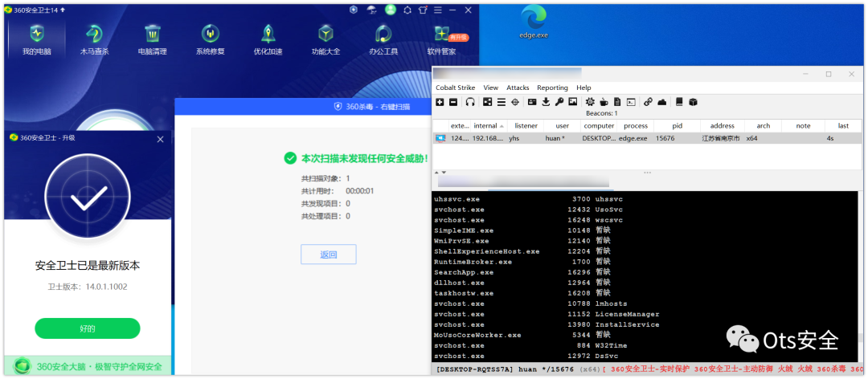Open 系统修复 system repair module

(x=210, y=40)
